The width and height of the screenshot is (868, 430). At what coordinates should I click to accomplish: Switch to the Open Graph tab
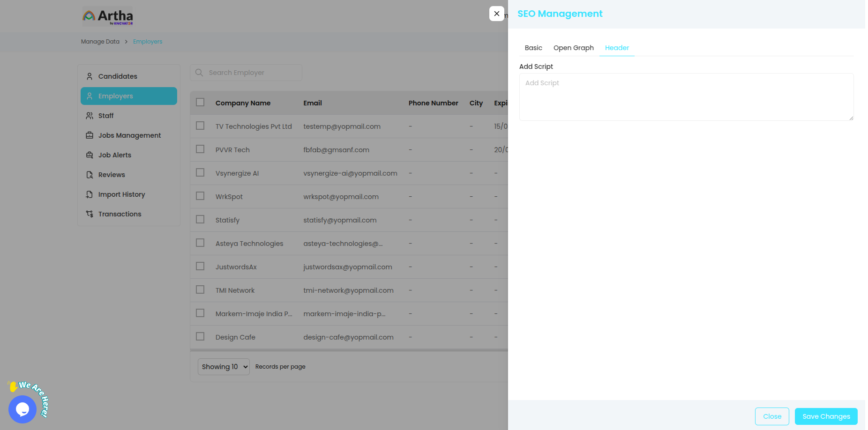click(x=573, y=48)
